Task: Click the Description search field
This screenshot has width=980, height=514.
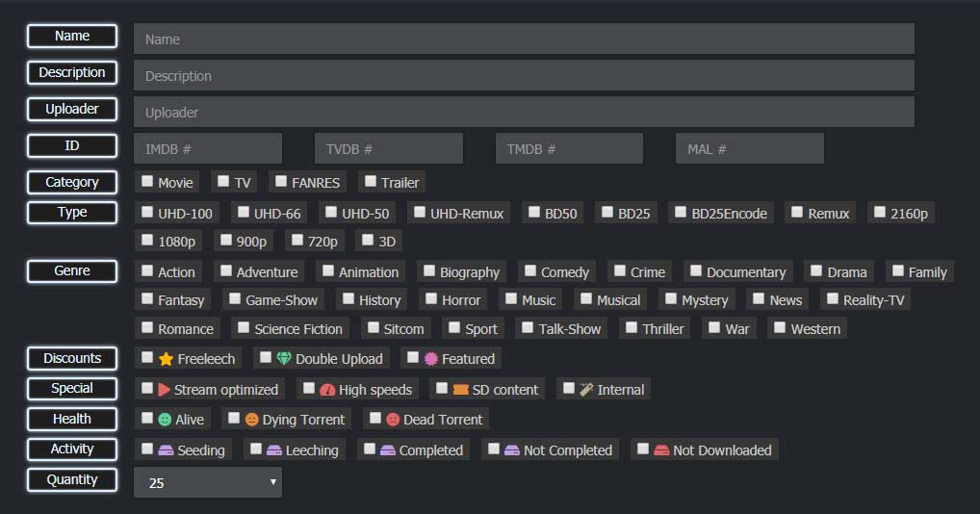Action: pyautogui.click(x=524, y=76)
